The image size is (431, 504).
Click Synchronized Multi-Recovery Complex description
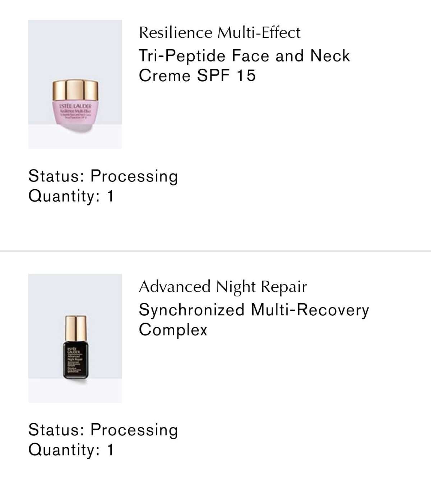point(254,320)
